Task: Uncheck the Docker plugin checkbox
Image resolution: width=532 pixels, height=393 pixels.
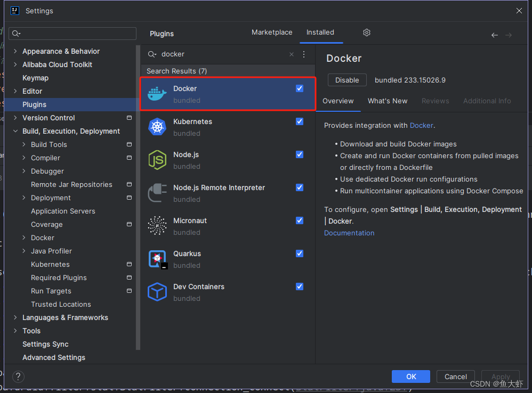Action: [300, 88]
